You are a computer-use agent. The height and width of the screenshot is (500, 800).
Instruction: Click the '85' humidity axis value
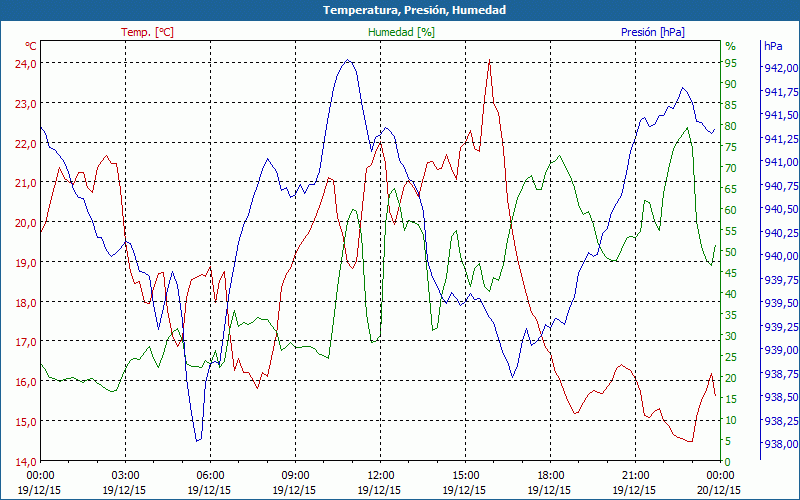[731, 105]
